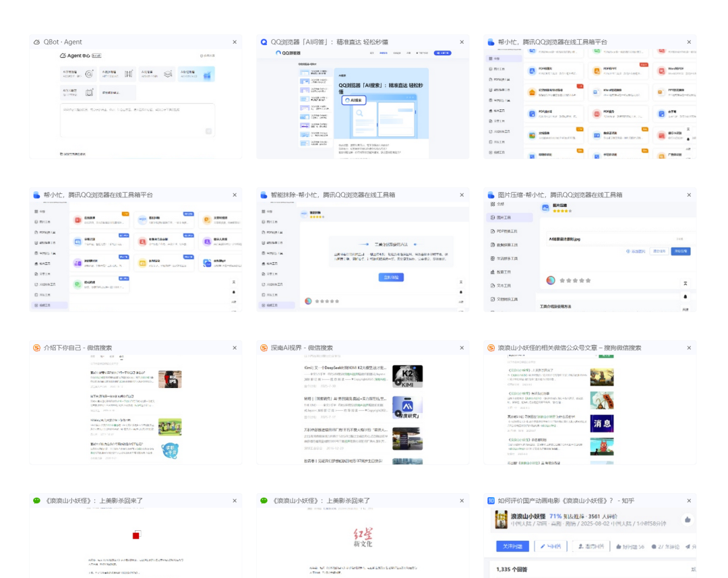Screen dimensions: 728x578
Task: Close the 知乎 浪浪山小妖怪 question tab
Action: [x=688, y=501]
